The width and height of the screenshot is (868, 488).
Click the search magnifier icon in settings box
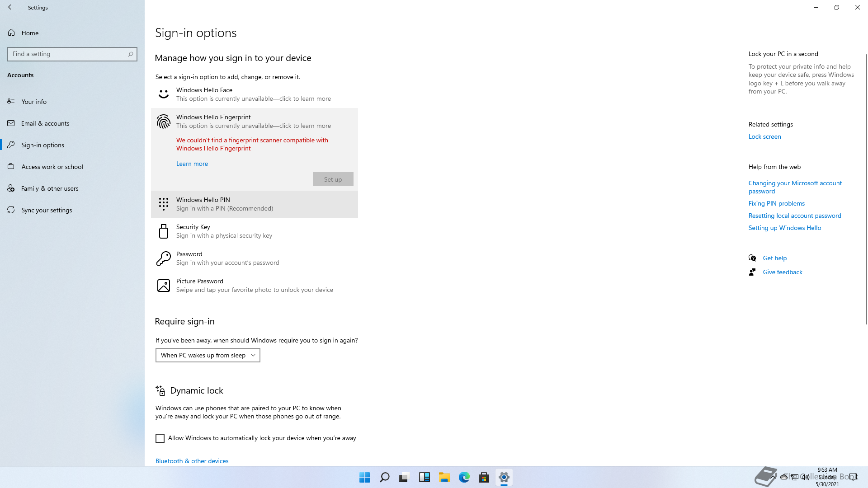click(131, 54)
